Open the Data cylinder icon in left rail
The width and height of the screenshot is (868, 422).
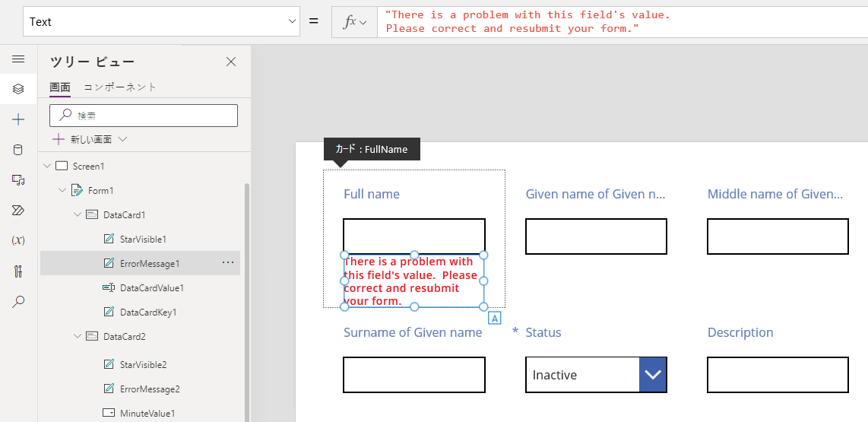[18, 150]
